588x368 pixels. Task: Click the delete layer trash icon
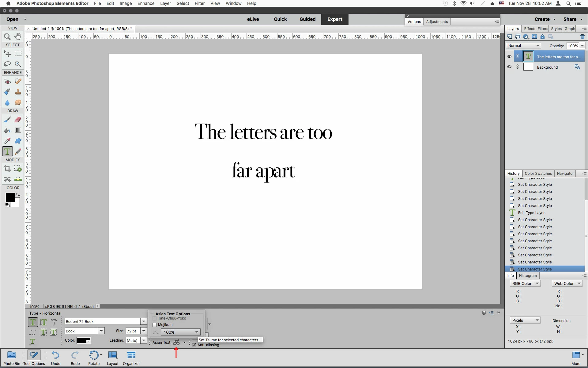pyautogui.click(x=582, y=37)
